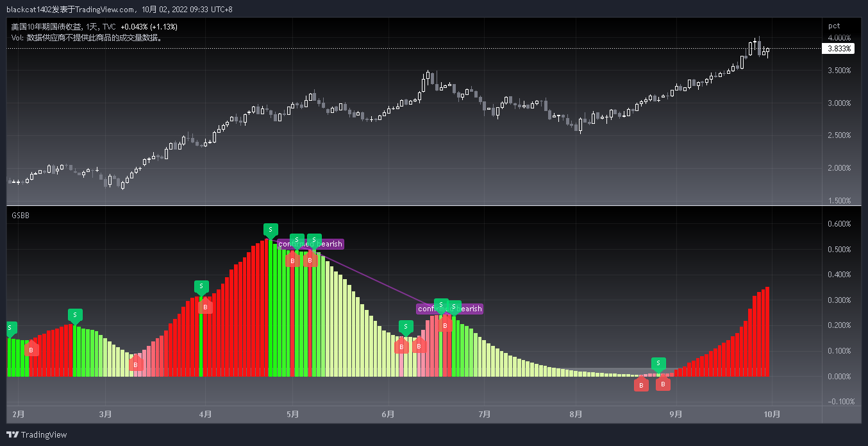Click the GSBB indicator title

[x=21, y=216]
